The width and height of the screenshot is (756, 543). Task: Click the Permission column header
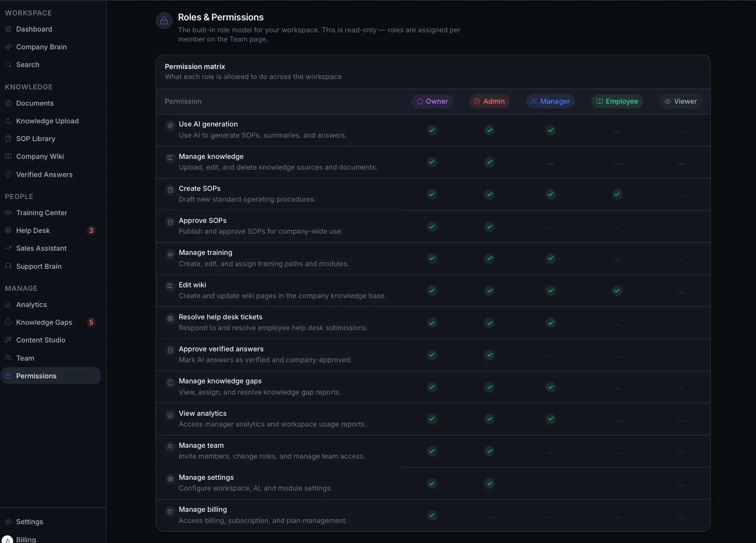click(x=183, y=101)
